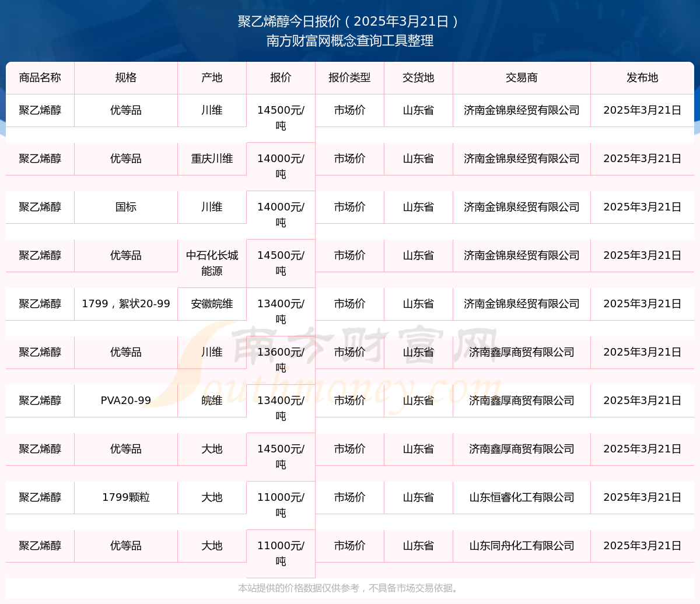This screenshot has width=700, height=604.
Task: Click the price in the 重庆川维 row
Action: point(281,166)
